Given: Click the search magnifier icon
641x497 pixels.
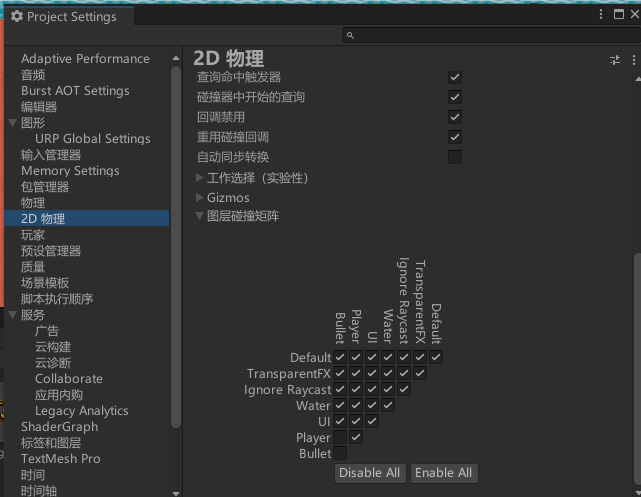Looking at the screenshot, I should click(x=350, y=36).
